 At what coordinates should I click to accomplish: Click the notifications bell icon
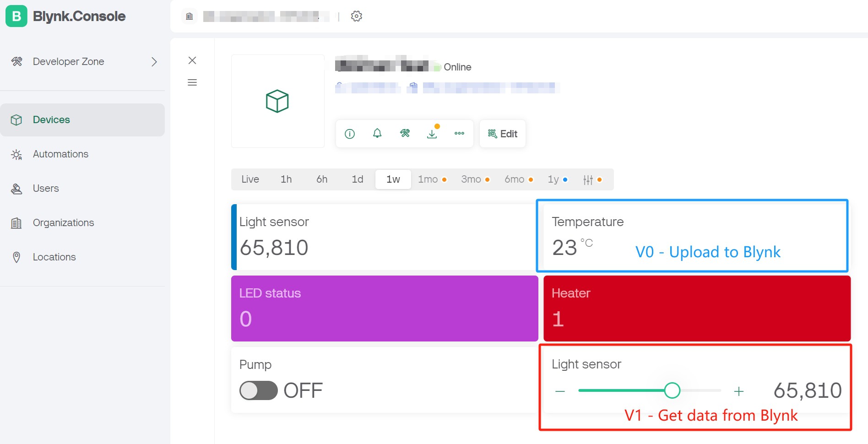[377, 133]
